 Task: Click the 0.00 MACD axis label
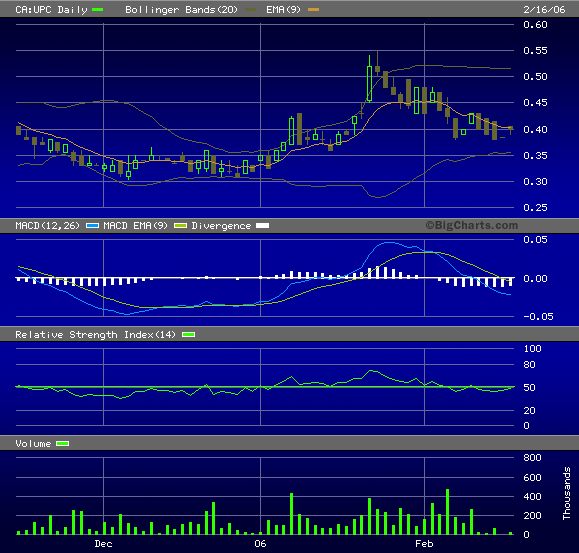click(535, 278)
